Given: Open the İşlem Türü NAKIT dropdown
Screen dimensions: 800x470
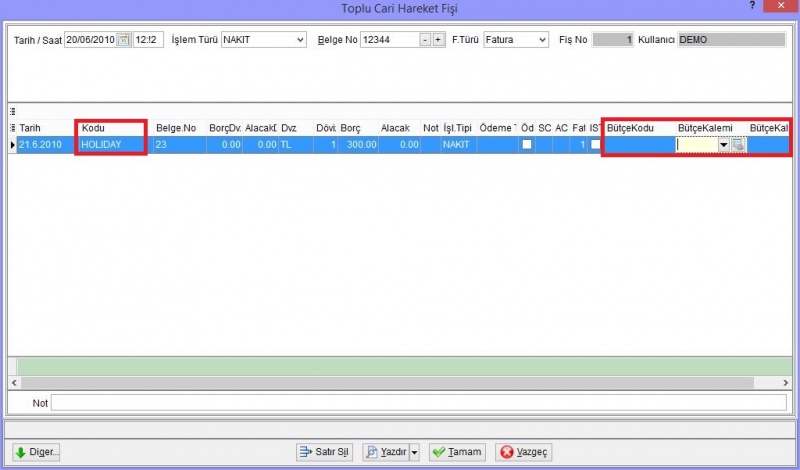Looking at the screenshot, I should click(301, 40).
